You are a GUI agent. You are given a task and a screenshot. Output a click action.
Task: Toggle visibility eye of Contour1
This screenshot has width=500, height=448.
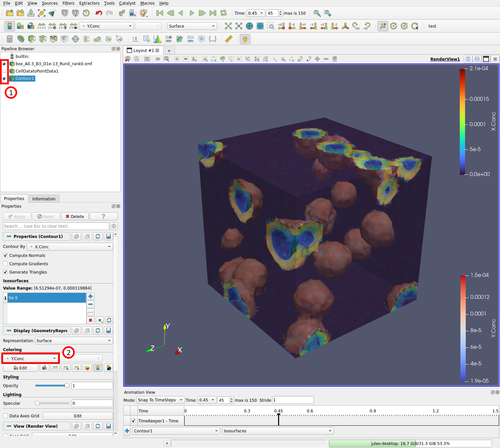tap(4, 79)
